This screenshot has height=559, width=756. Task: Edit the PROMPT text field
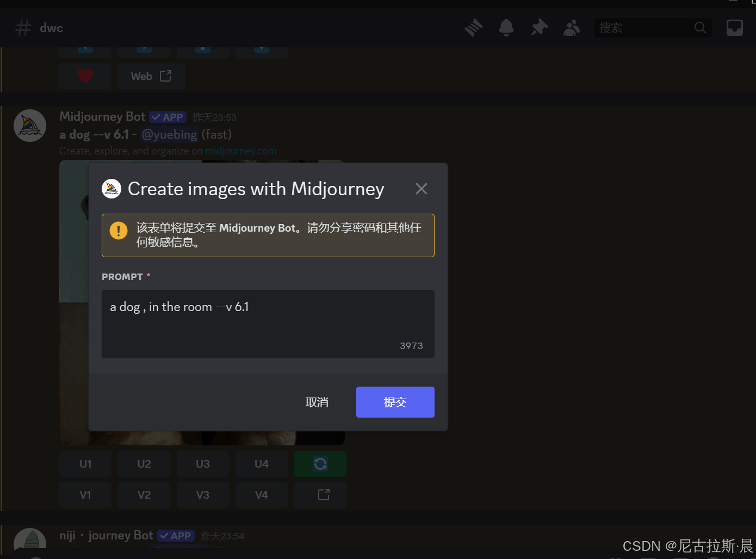tap(268, 324)
